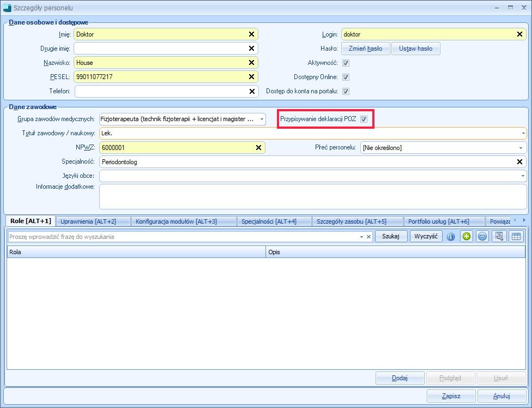Expand the Języki obce dropdown
The image size is (532, 408).
[523, 176]
